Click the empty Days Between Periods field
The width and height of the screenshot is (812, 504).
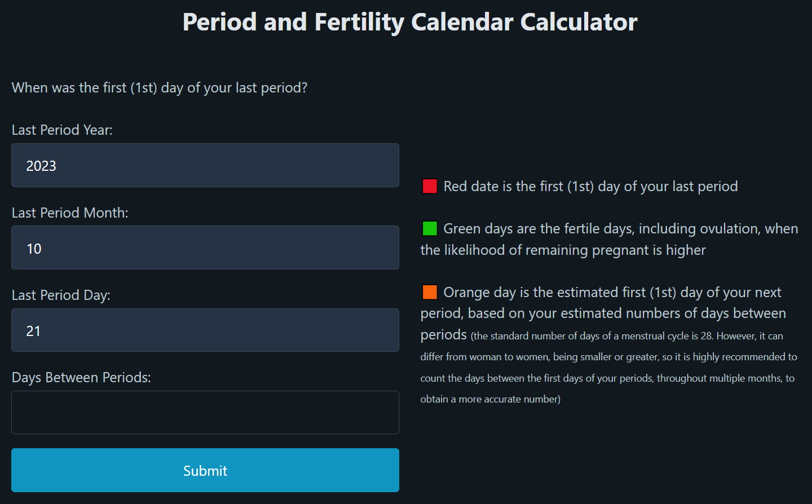205,413
